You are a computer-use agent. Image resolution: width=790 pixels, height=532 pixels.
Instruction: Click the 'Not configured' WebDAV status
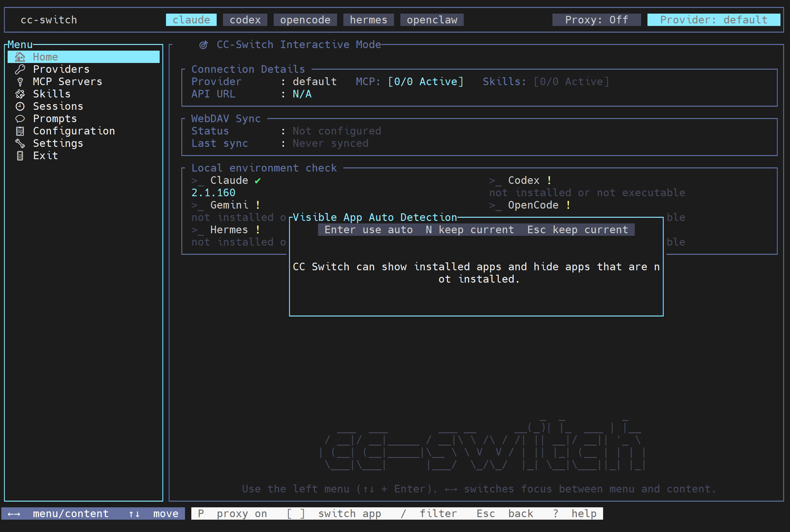tap(337, 131)
